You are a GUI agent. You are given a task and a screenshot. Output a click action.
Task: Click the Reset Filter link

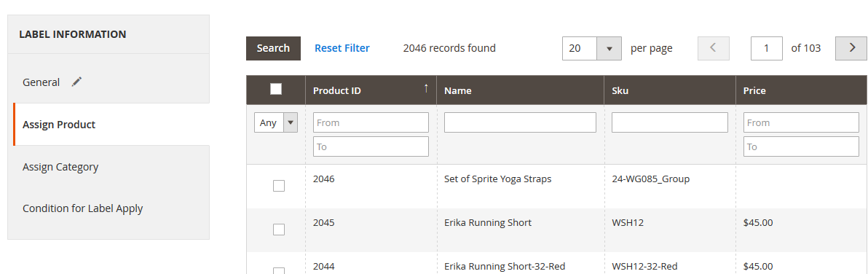coord(342,48)
